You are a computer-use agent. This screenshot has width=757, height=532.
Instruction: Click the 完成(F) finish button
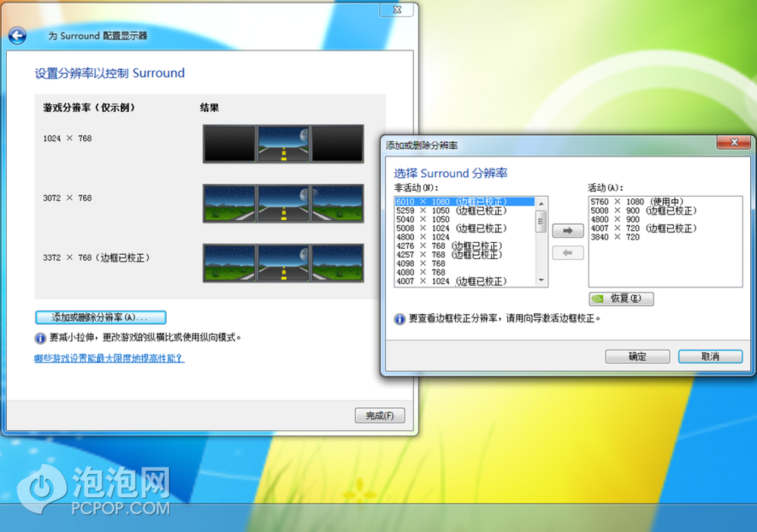[x=380, y=415]
